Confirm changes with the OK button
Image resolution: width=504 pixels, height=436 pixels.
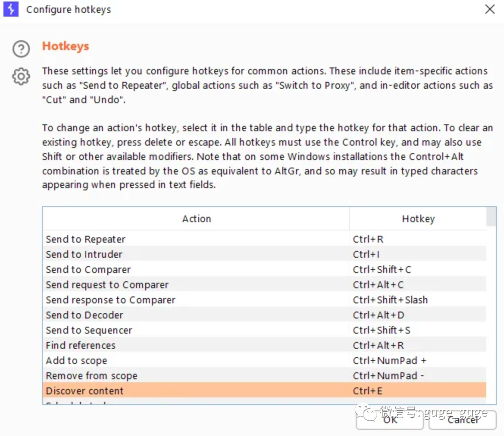click(390, 420)
